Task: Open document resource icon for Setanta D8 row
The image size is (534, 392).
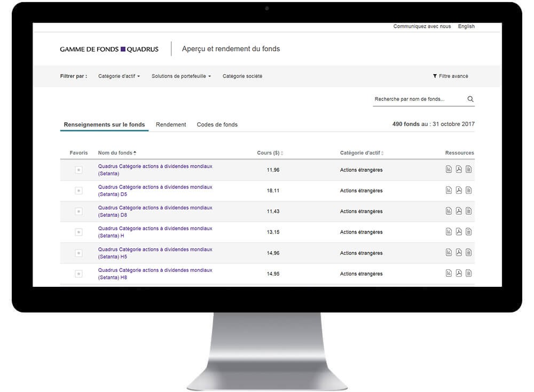Action: [469, 211]
